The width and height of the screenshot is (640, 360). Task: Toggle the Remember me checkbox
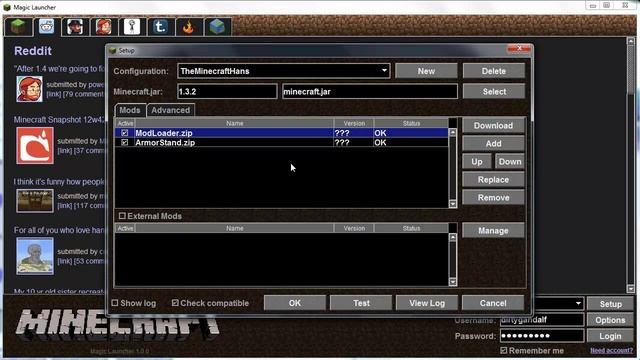(x=504, y=350)
